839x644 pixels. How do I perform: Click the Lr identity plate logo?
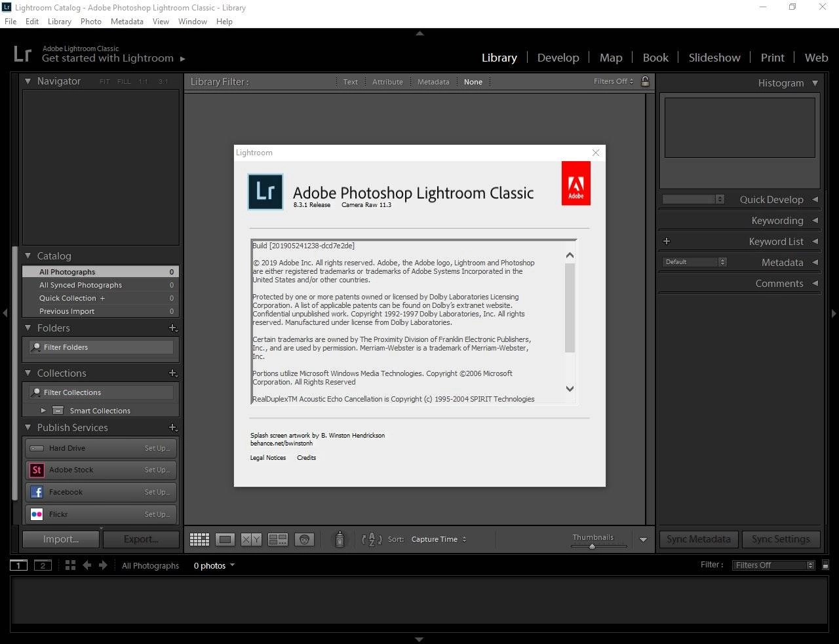(22, 53)
